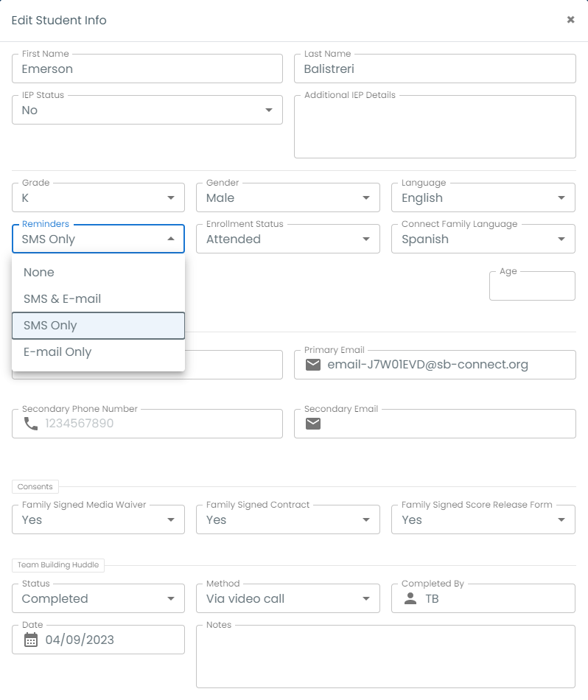Focus the Additional IEP Details text area

(435, 129)
